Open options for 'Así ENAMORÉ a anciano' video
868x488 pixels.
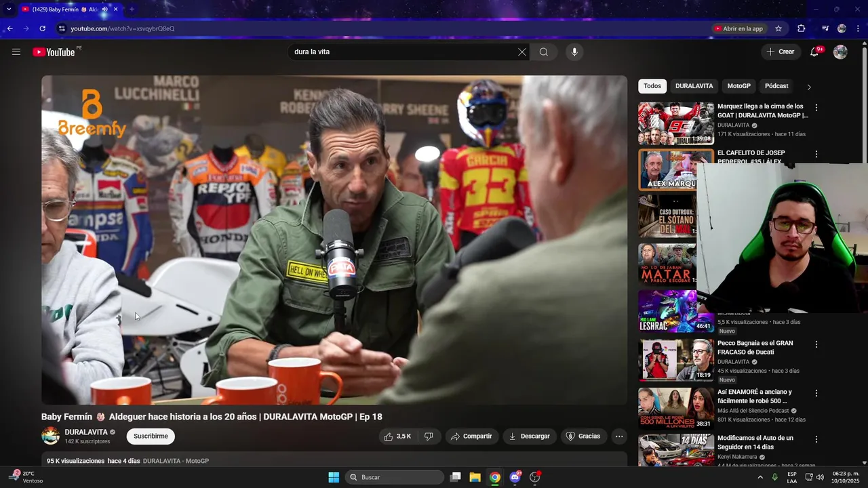coord(816,393)
